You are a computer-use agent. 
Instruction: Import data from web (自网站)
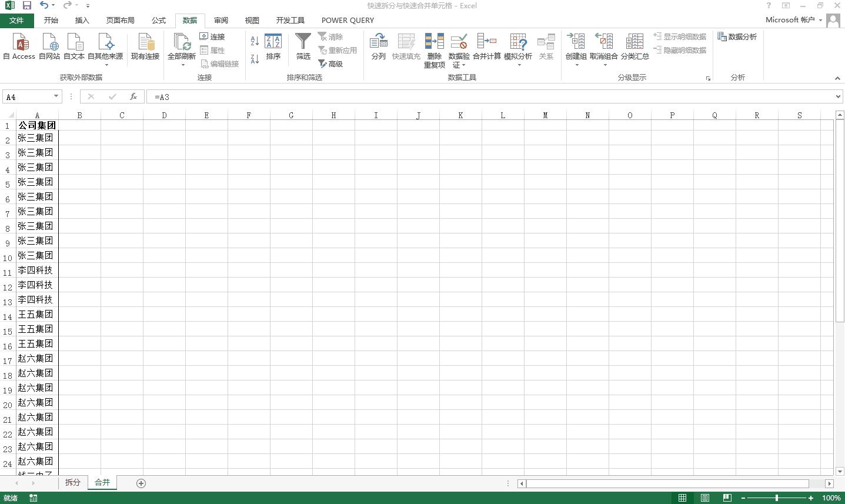[x=49, y=46]
